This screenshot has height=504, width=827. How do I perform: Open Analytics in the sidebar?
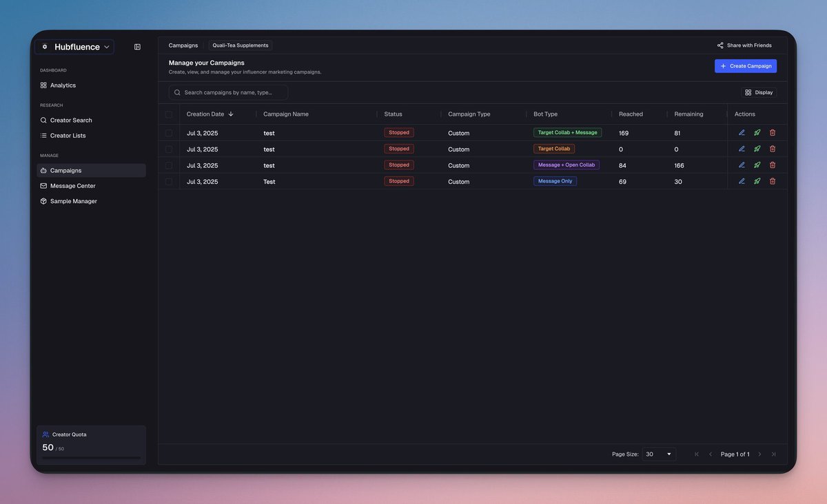coord(91,85)
